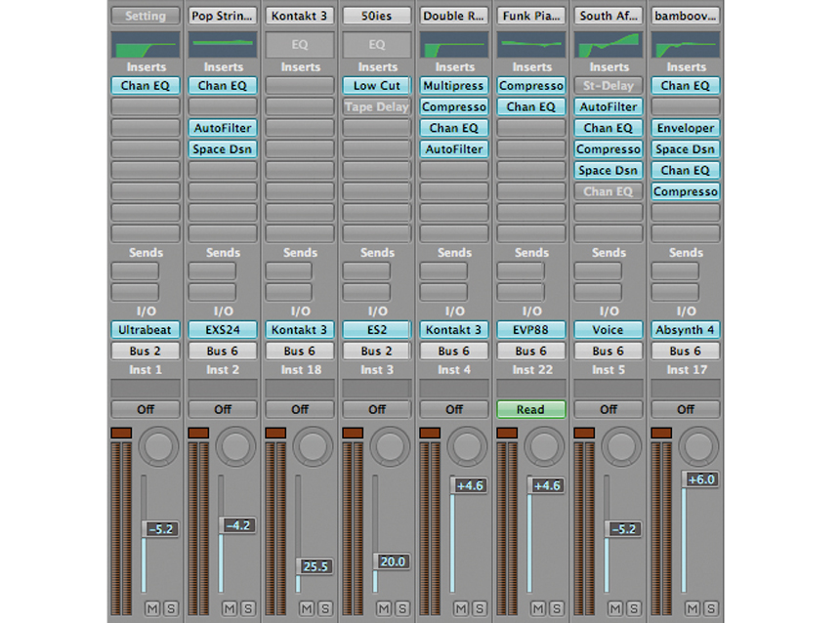
Task: Mute the Inst 18 Kontakt channel
Action: pyautogui.click(x=307, y=608)
